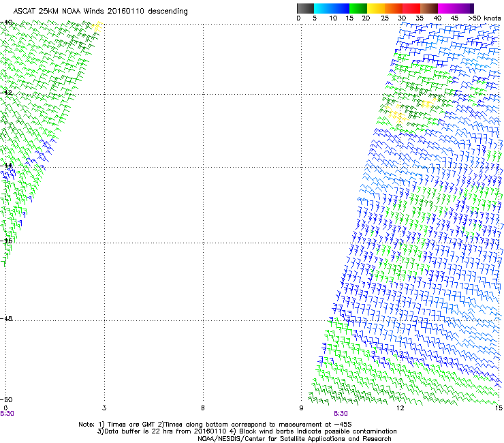
Task: Click the '-46' latitude axis label
Action: point(6,241)
